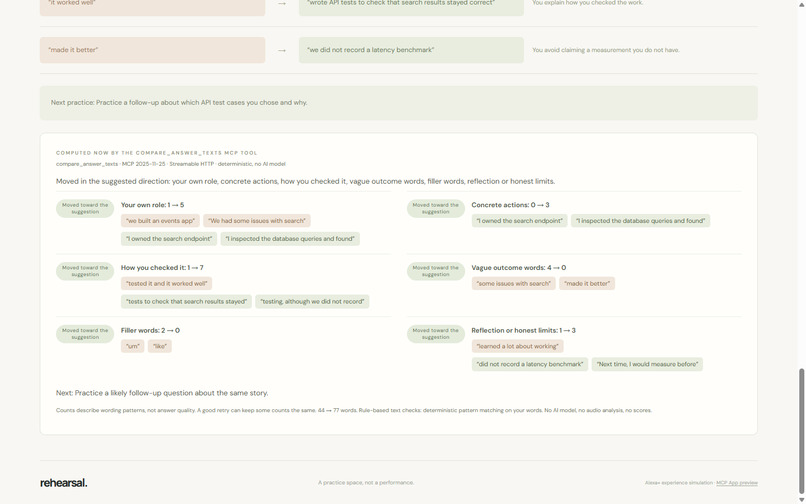Click the "How you checked it: 1 → 7" heading
The height and width of the screenshot is (504, 806).
162,267
